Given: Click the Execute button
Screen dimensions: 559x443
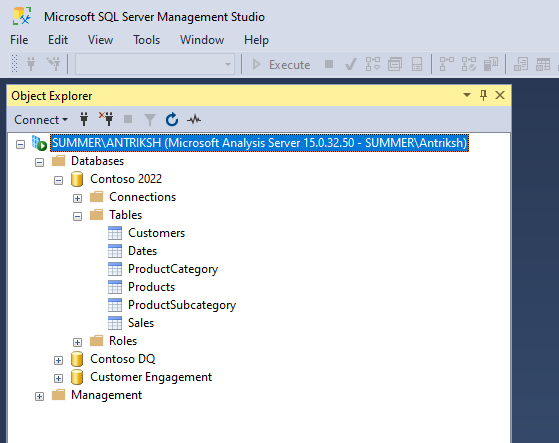Looking at the screenshot, I should pyautogui.click(x=281, y=65).
